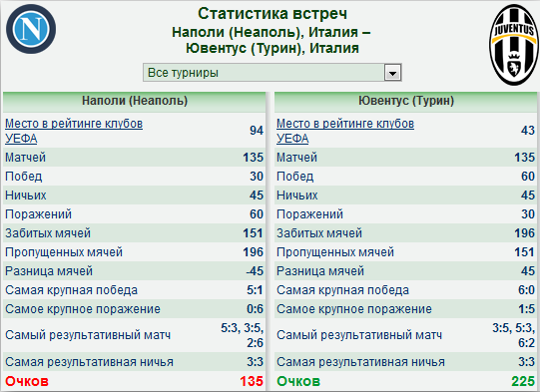Click Napoli's Побед value 30

(x=257, y=177)
